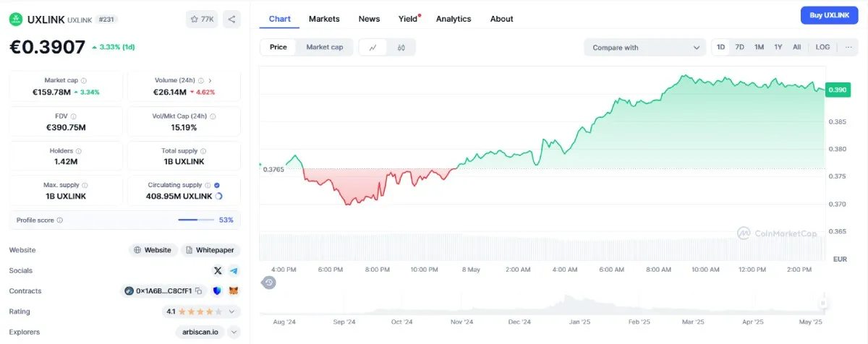Click the Buy UXLINK button
Viewport: 868px width, 344px height.
[x=829, y=15]
